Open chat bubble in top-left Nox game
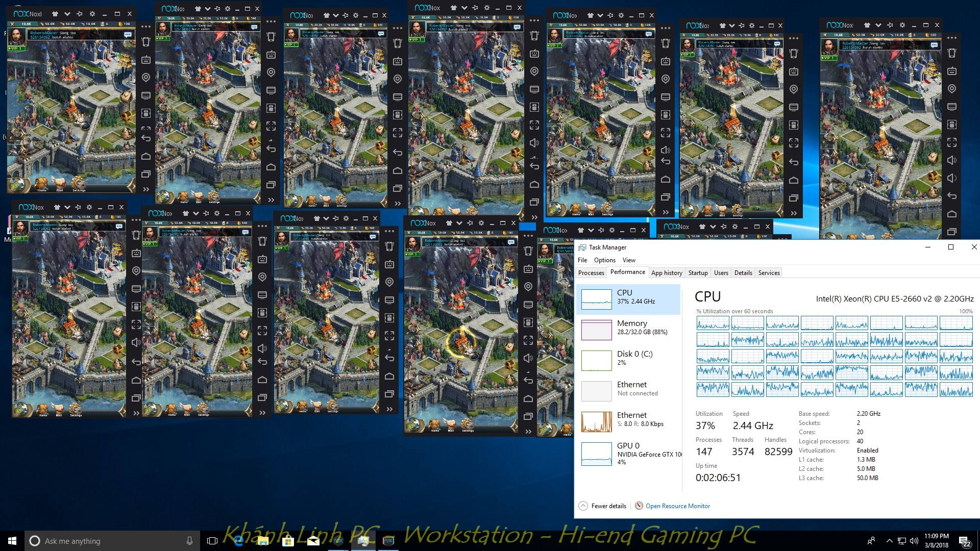This screenshot has width=980, height=551. (x=128, y=35)
